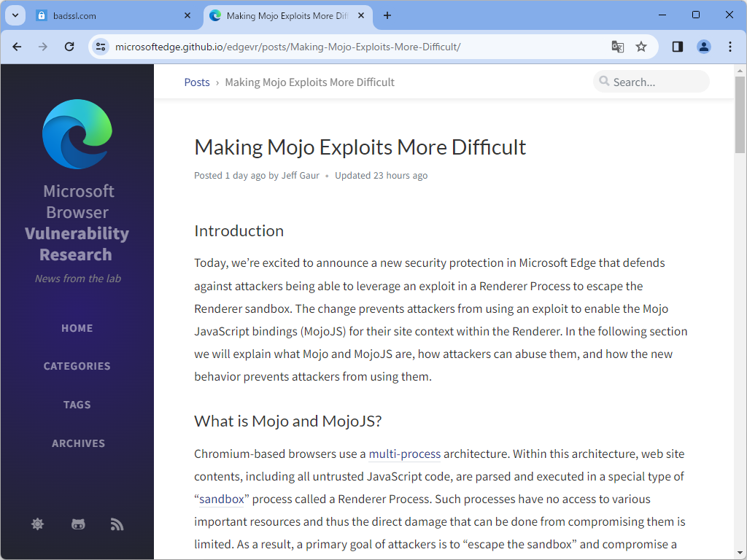Open a new browser tab
This screenshot has width=747, height=560.
(387, 15)
